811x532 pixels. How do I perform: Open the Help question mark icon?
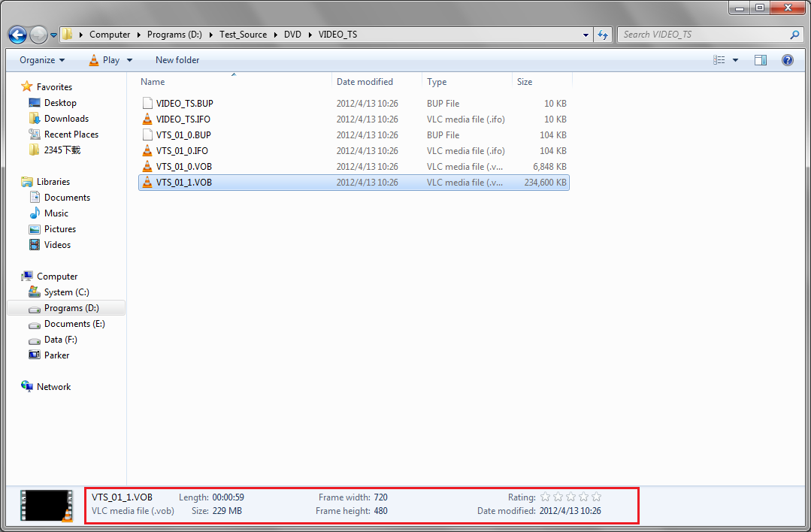pos(788,60)
